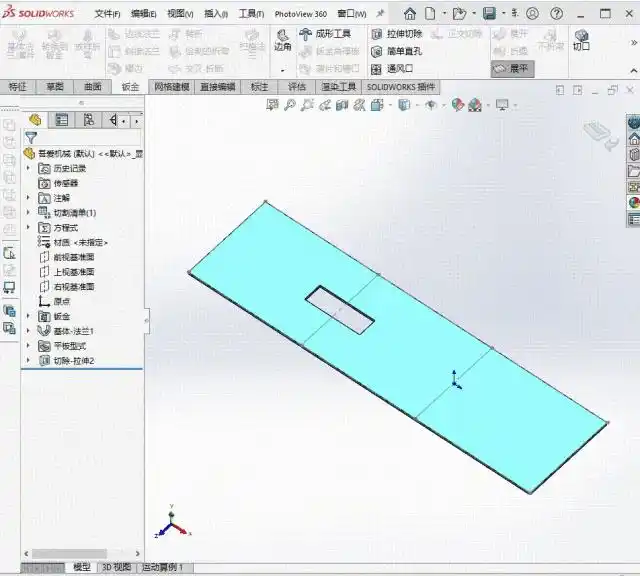Screen dimensions: 640x576
Task: Click the tree filter funnel icon
Action: [31, 138]
